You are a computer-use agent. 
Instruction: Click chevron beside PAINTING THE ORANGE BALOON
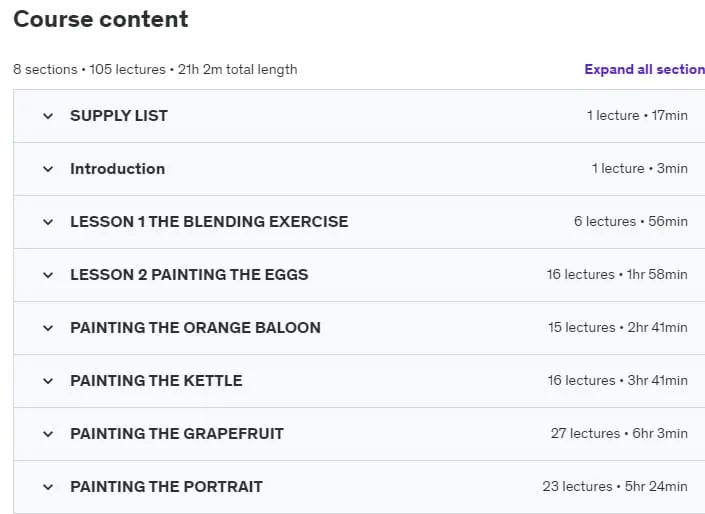pyautogui.click(x=48, y=328)
